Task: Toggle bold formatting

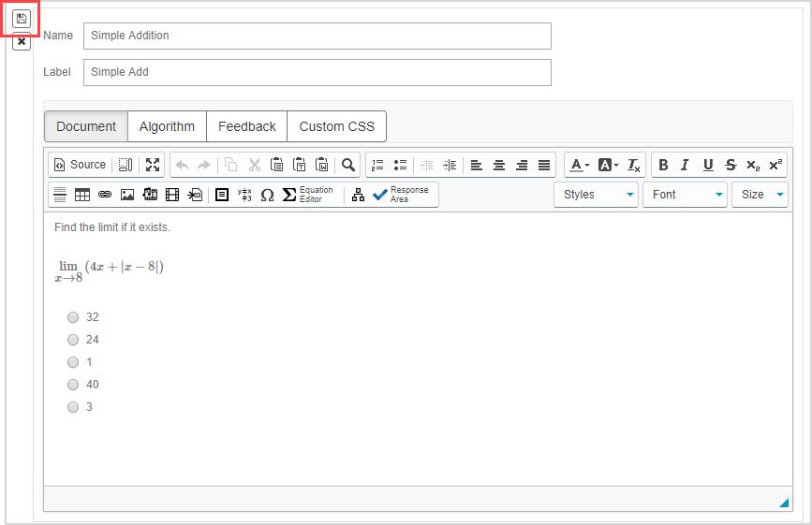Action: (x=663, y=165)
